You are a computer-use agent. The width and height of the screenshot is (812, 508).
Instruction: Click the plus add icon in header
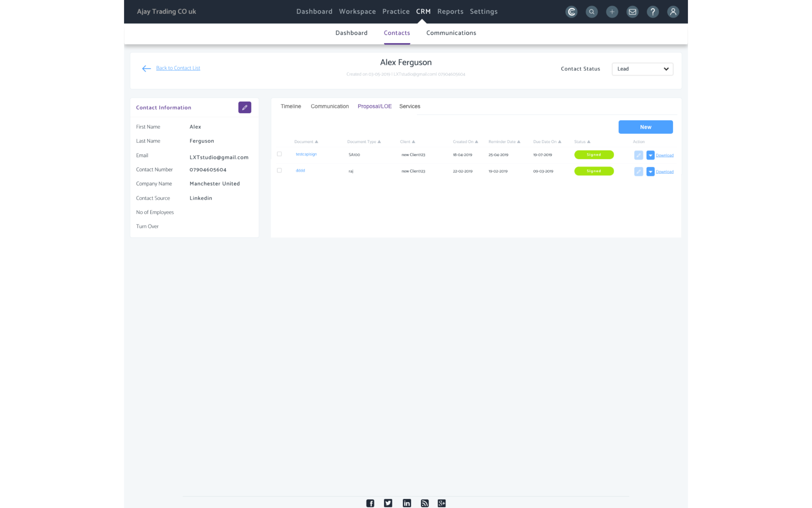click(612, 12)
